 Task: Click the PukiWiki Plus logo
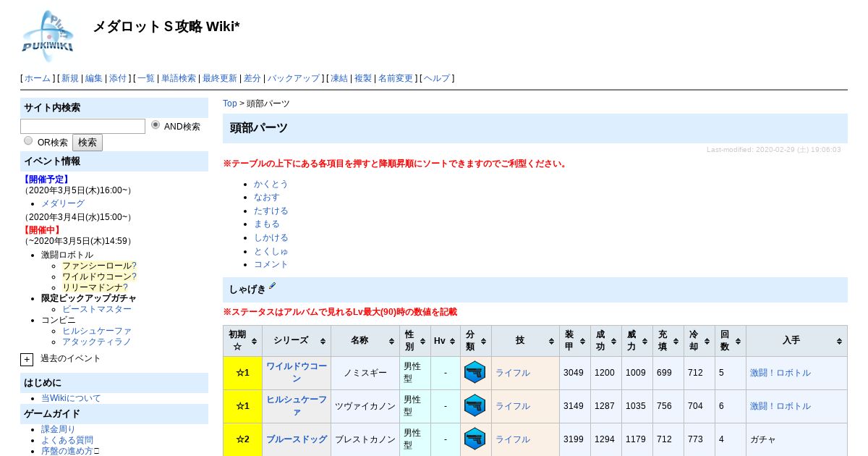click(x=48, y=35)
